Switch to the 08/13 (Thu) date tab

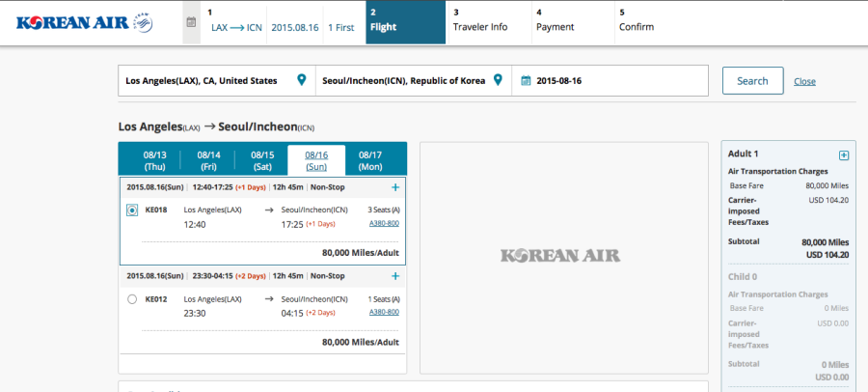(x=154, y=161)
